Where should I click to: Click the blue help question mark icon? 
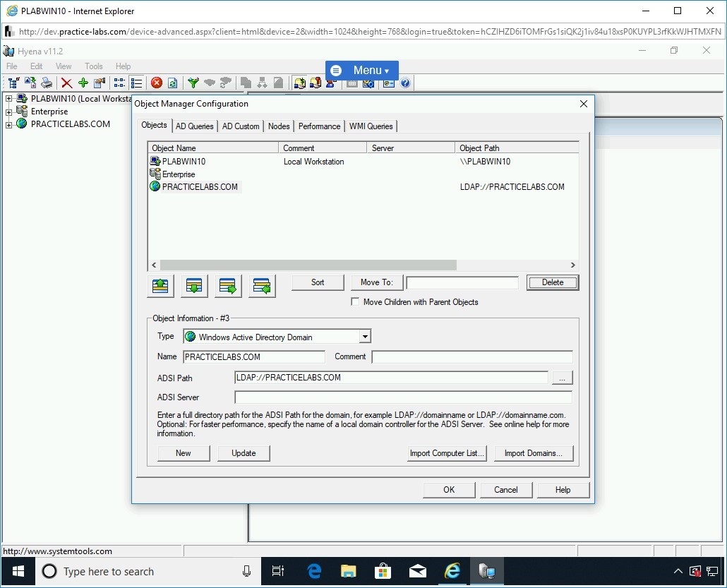[x=405, y=83]
